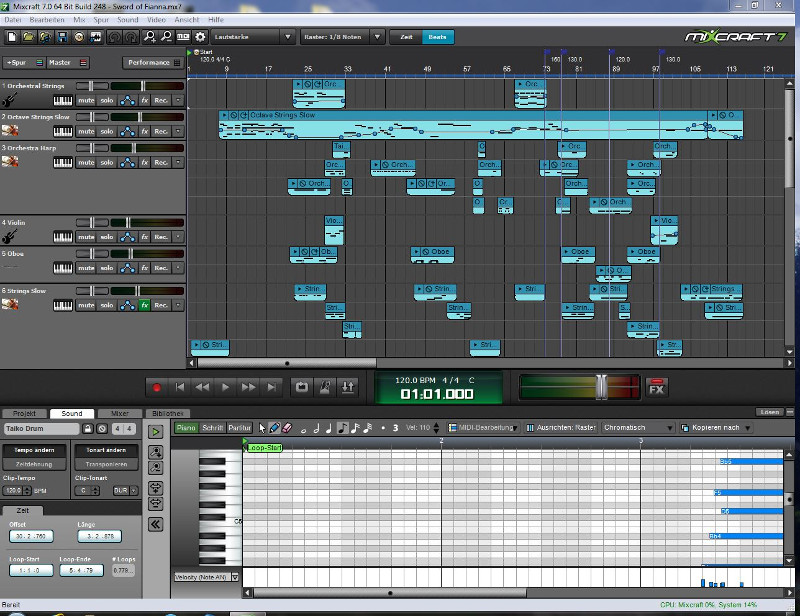Image resolution: width=800 pixels, height=616 pixels.
Task: Choose the eighth note length icon
Action: pyautogui.click(x=343, y=428)
